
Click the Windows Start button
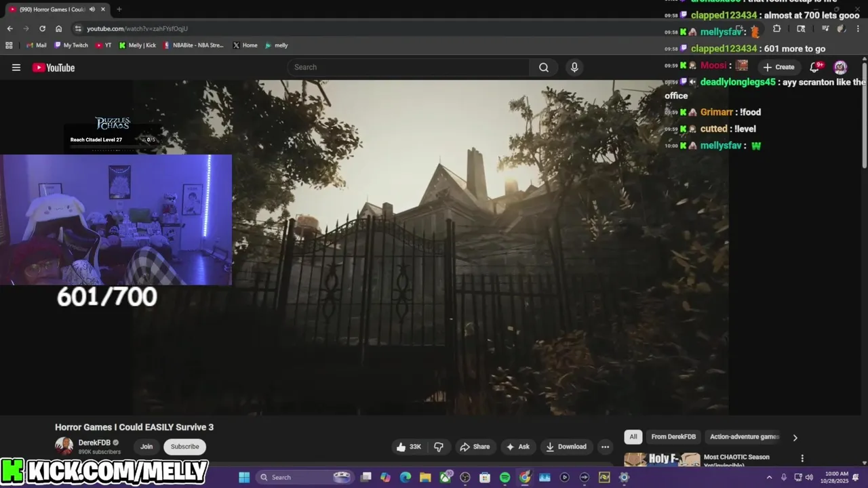[x=244, y=477]
